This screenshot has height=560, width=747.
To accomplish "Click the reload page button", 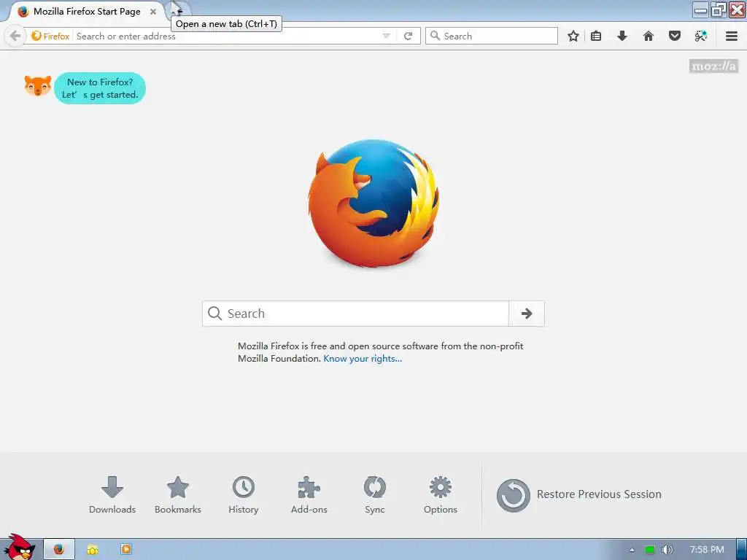I will 409,36.
